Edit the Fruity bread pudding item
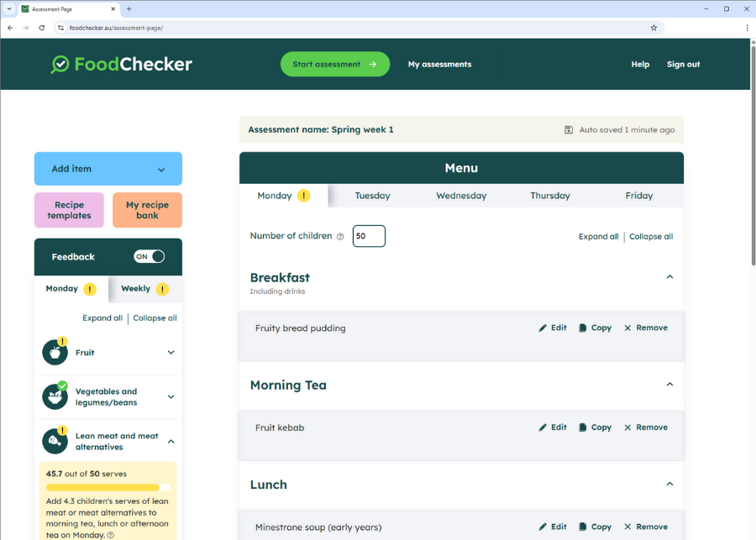The width and height of the screenshot is (756, 540). click(x=553, y=328)
